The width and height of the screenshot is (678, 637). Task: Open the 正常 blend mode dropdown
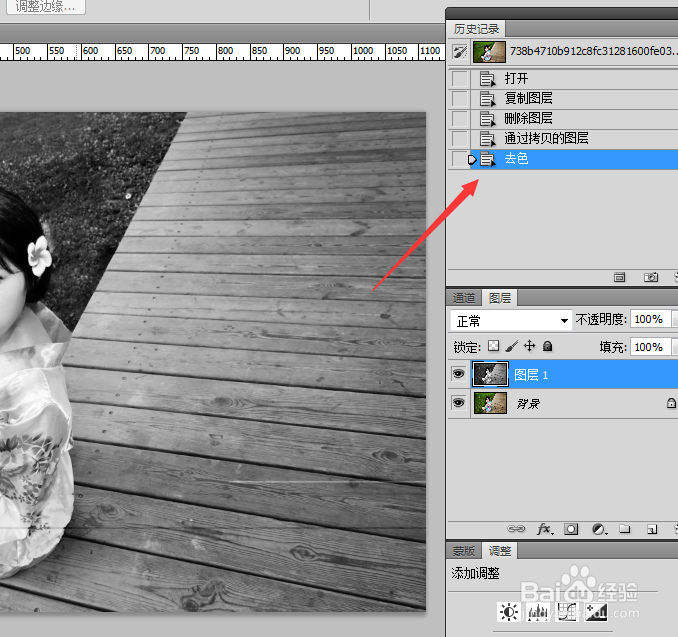click(511, 320)
